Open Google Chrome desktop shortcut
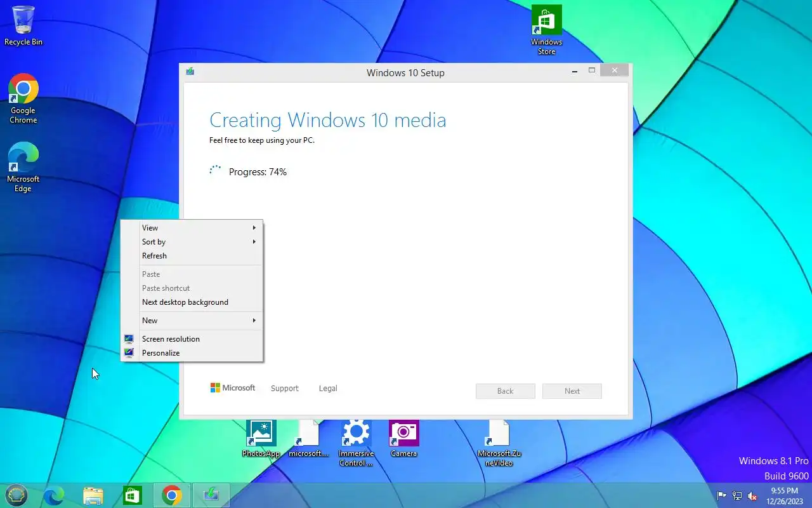 23,98
